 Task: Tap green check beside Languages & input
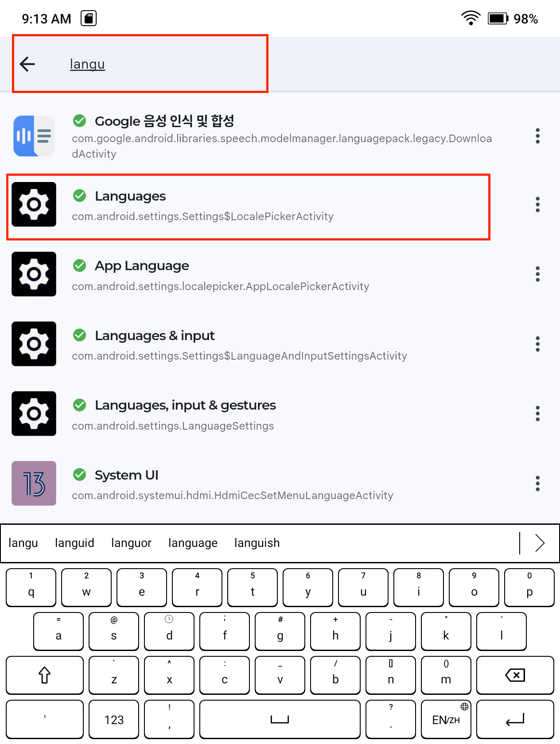tap(80, 335)
